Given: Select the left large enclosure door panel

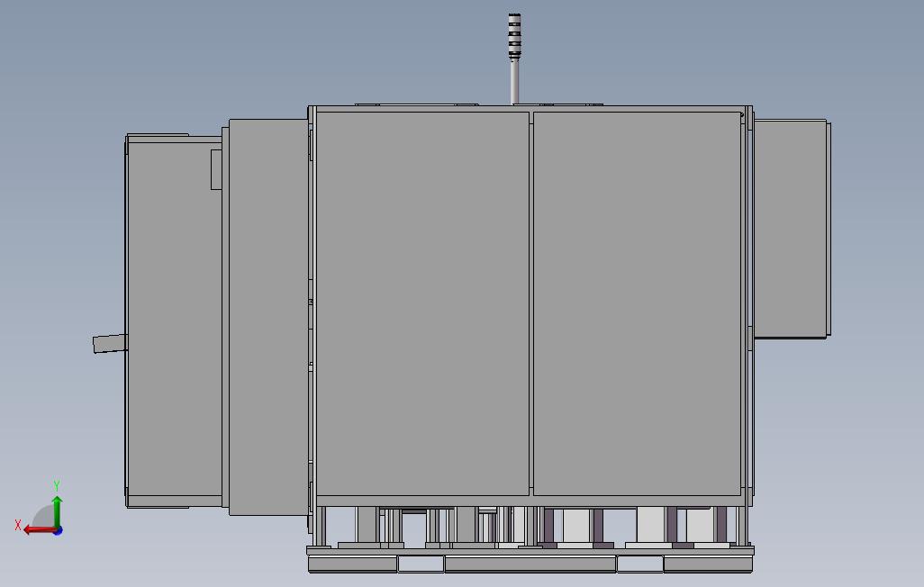Looking at the screenshot, I should coord(422,303).
